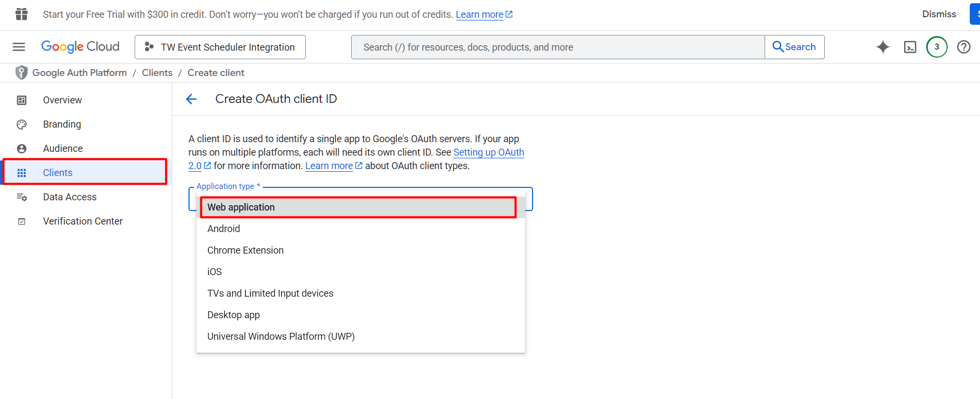The height and width of the screenshot is (399, 980).
Task: Click Google Auth Platform breadcrumb
Action: (x=80, y=73)
